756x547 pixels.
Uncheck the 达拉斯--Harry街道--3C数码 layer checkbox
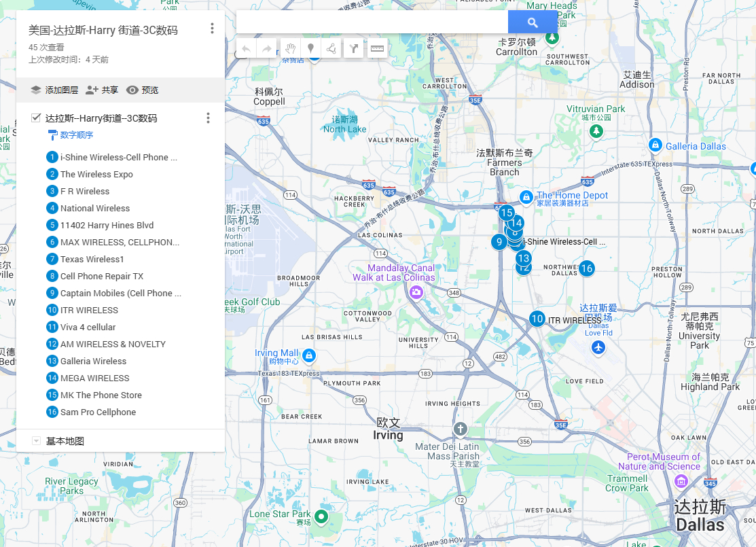pyautogui.click(x=36, y=118)
